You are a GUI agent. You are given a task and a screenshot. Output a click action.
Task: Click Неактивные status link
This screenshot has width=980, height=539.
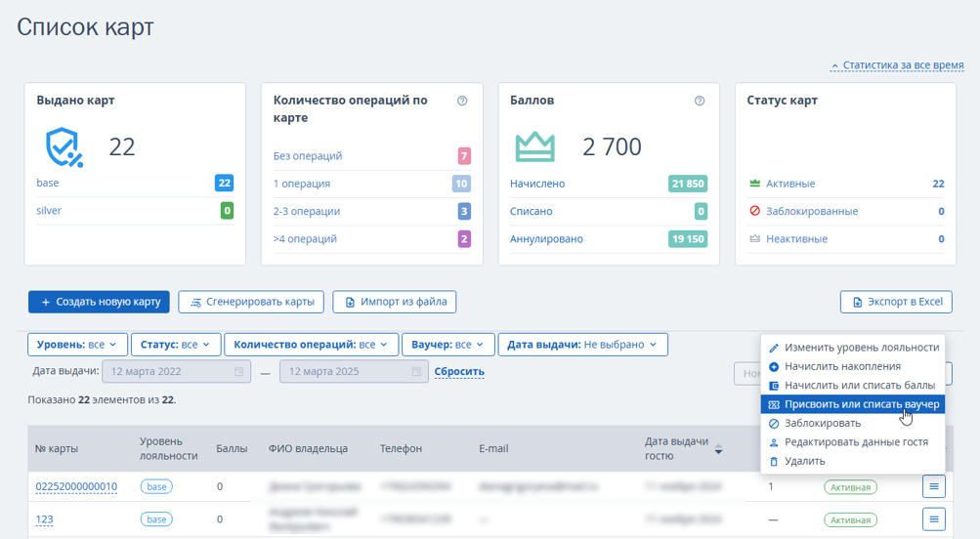click(x=797, y=238)
